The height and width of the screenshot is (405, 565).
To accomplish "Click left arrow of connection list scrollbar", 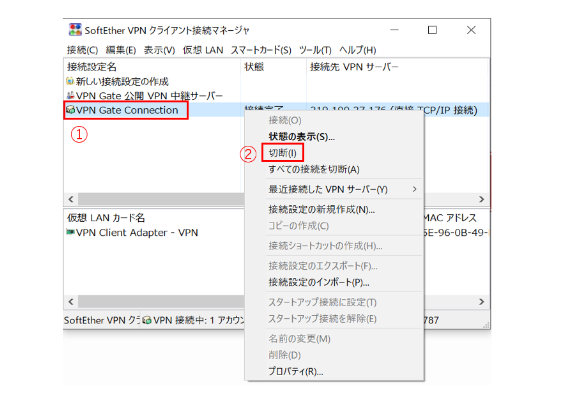I will [x=71, y=199].
